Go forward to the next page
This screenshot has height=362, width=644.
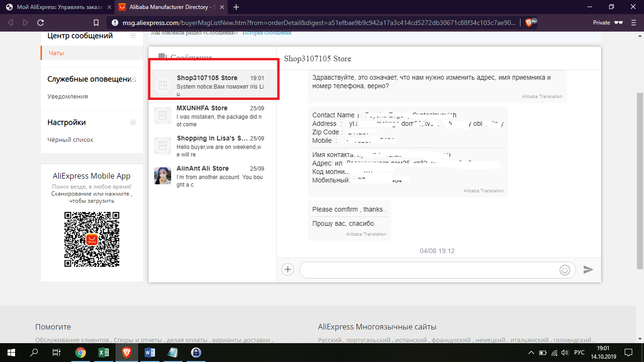25,23
